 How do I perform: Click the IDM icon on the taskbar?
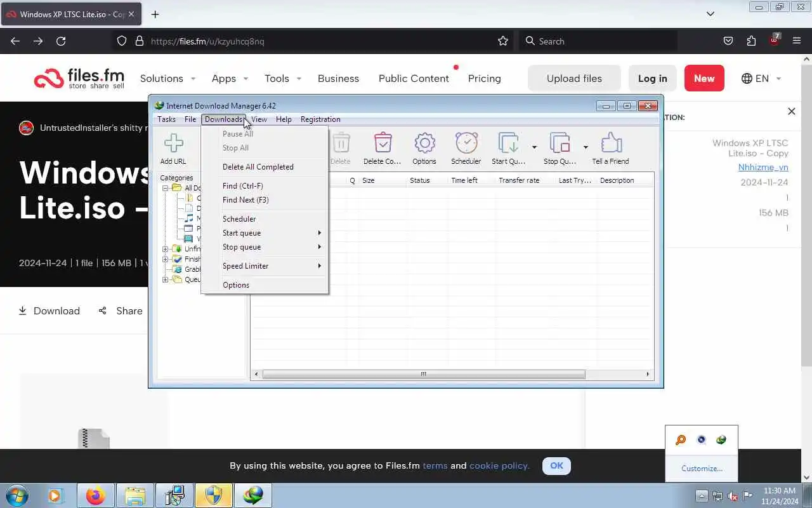click(x=253, y=495)
